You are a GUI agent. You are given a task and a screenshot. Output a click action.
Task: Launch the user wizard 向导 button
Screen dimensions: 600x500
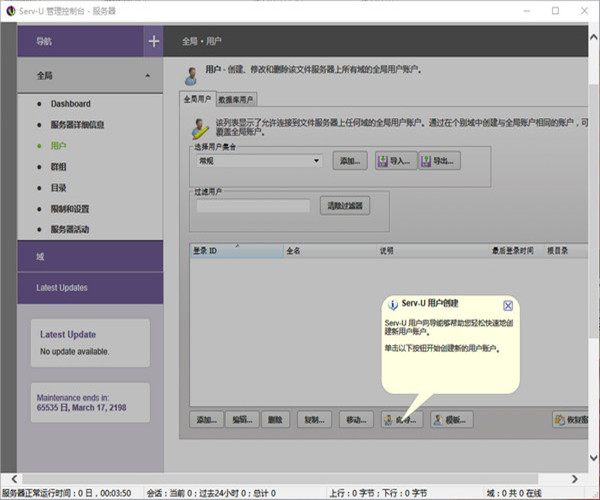tap(402, 419)
